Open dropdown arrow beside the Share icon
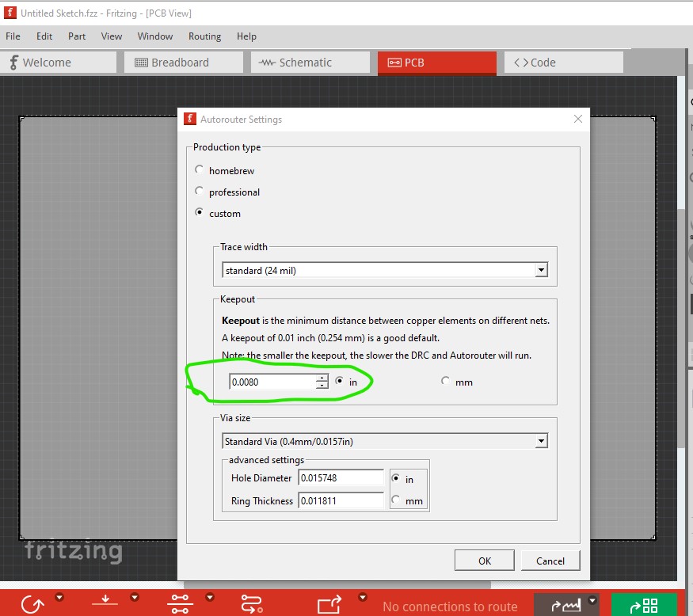The width and height of the screenshot is (693, 616). (592, 600)
